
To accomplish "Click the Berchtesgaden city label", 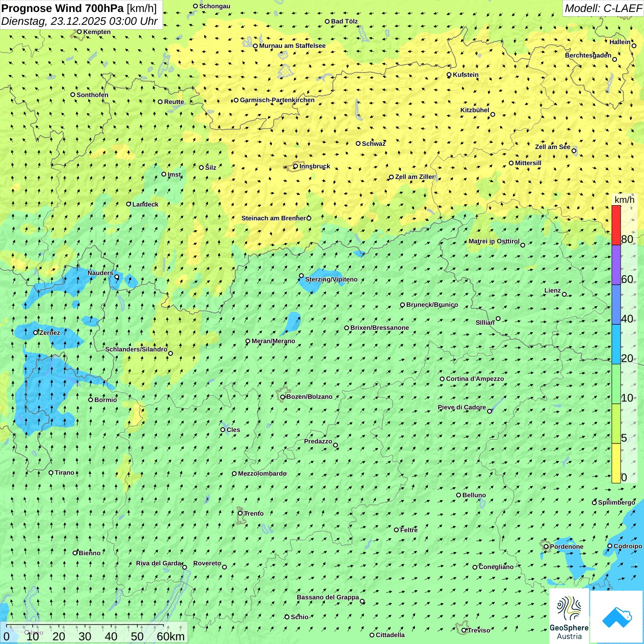I will (588, 55).
